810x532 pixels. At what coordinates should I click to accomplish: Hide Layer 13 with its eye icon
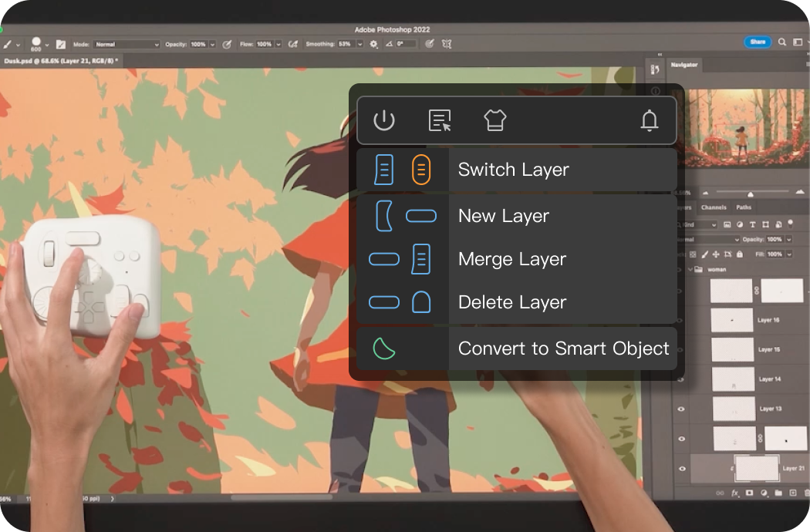tap(681, 409)
